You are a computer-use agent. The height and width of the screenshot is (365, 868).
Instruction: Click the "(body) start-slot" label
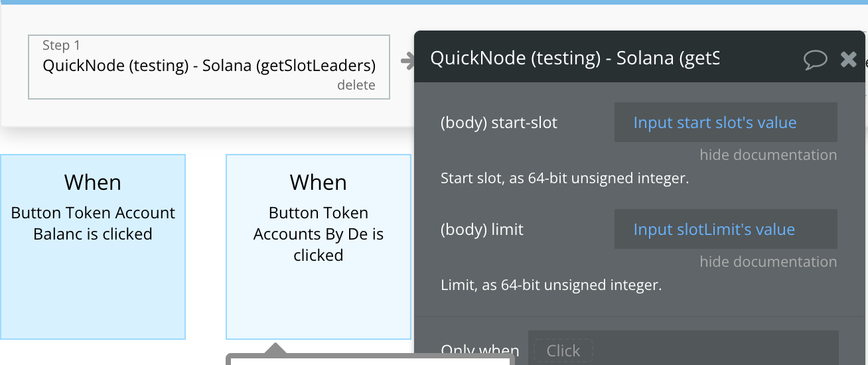pos(499,123)
